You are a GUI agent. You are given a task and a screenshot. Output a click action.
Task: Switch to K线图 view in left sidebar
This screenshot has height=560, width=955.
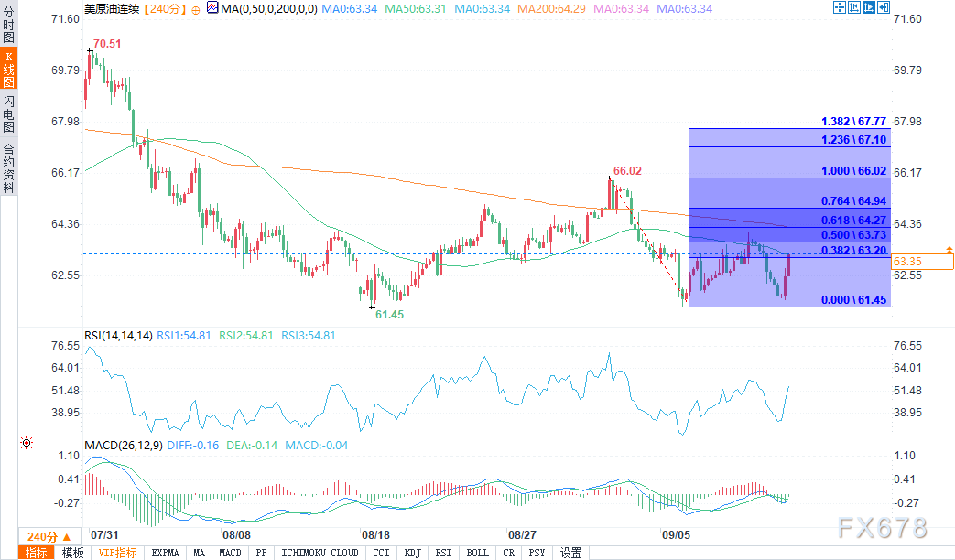point(8,70)
